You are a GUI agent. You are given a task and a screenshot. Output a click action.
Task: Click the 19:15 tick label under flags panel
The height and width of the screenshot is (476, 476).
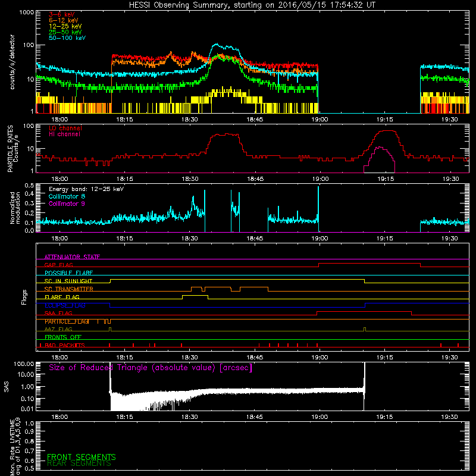384,358
